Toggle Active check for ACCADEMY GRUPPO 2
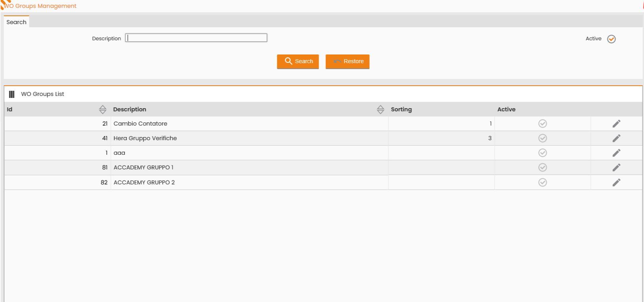The image size is (644, 302). click(542, 182)
